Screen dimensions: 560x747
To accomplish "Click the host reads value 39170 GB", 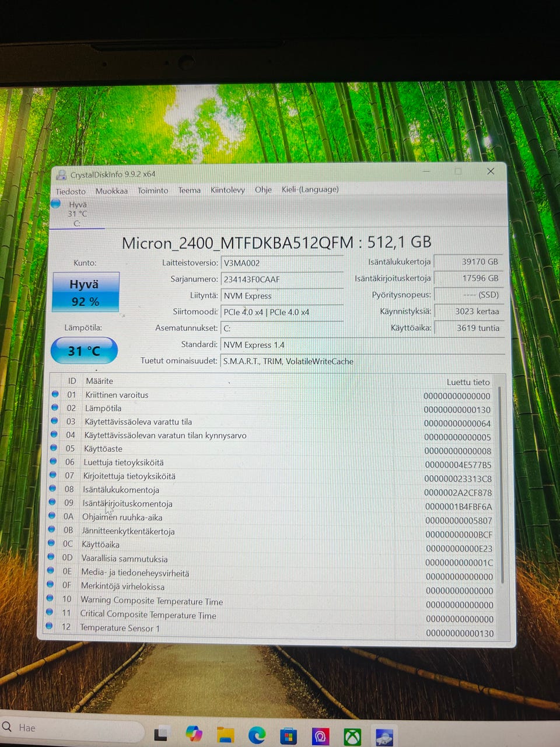I will tap(468, 262).
